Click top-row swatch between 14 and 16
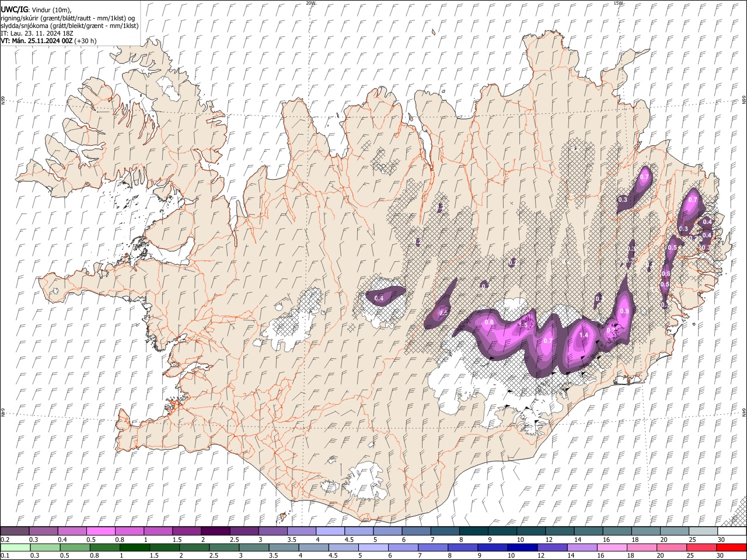The height and width of the screenshot is (560, 747). [588, 531]
